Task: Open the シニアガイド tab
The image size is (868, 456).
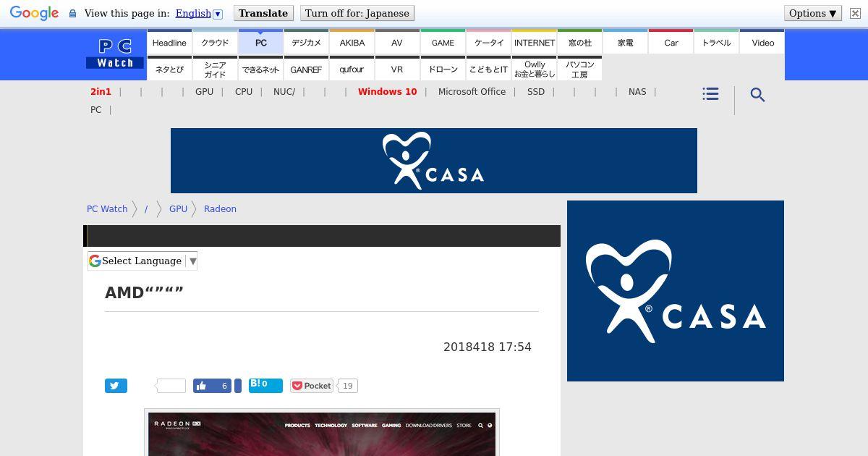Action: click(x=215, y=69)
